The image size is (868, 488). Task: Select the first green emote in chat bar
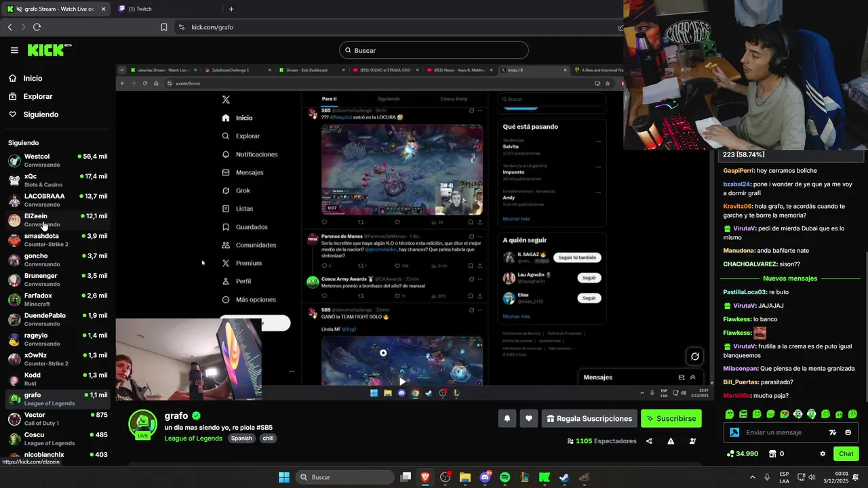tap(730, 414)
